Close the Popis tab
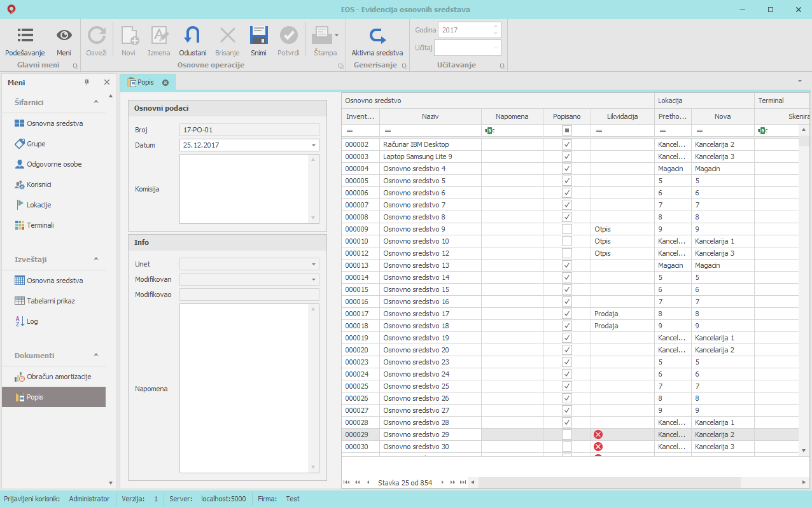Viewport: 812px width, 507px height. pos(165,83)
